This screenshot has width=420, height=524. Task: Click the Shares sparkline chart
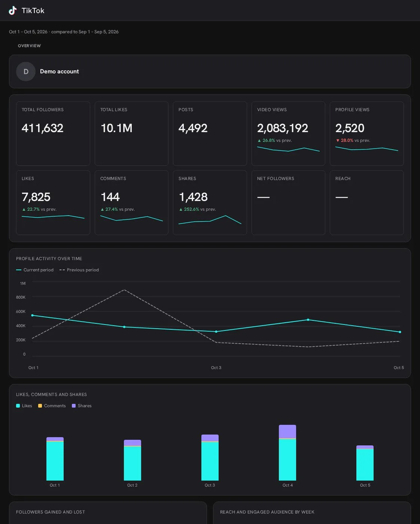pyautogui.click(x=210, y=220)
